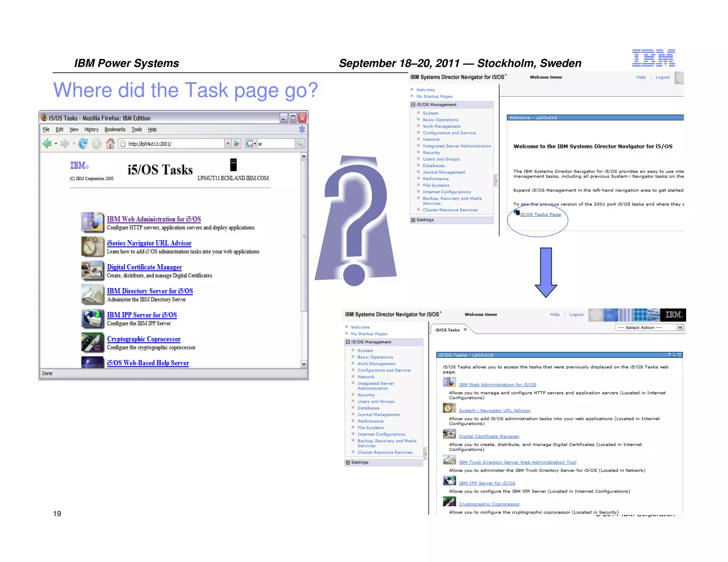Click IBM Web Administration icon in lower Navigator
The width and height of the screenshot is (728, 562).
(x=449, y=382)
